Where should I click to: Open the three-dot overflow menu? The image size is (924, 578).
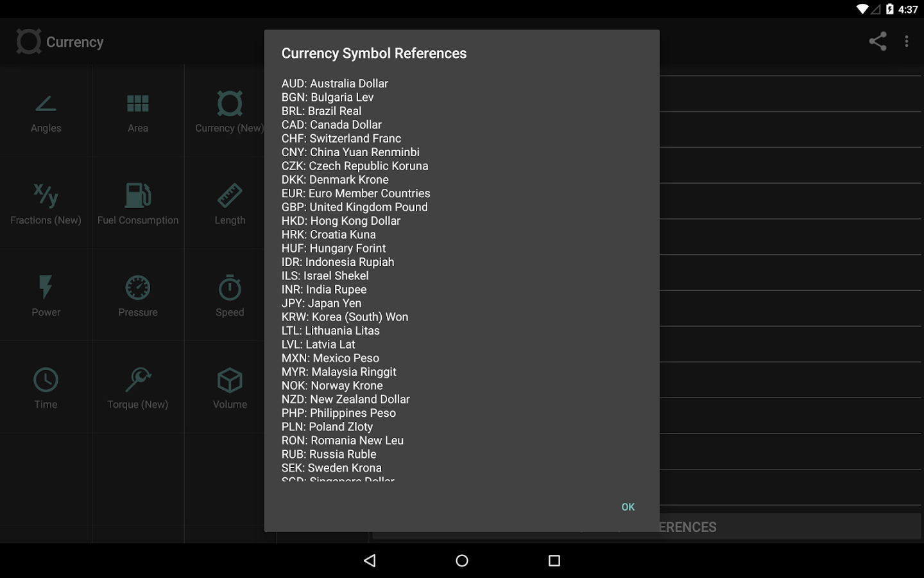click(x=907, y=41)
